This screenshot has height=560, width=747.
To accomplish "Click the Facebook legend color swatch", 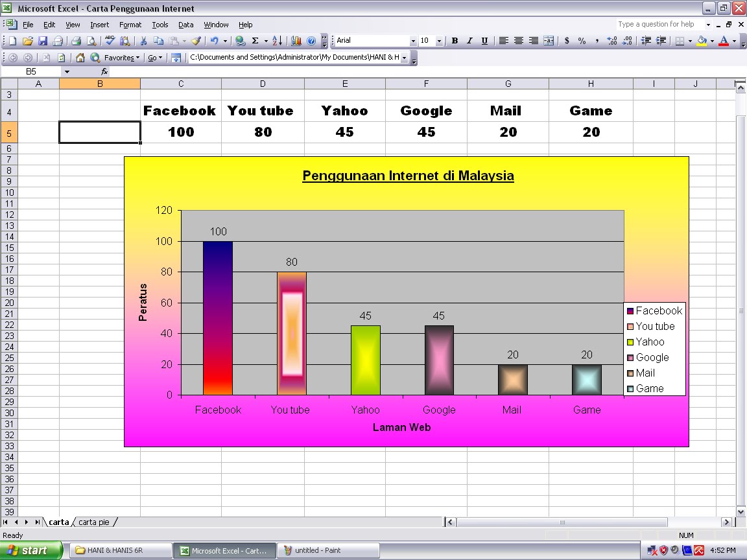I will coord(630,311).
